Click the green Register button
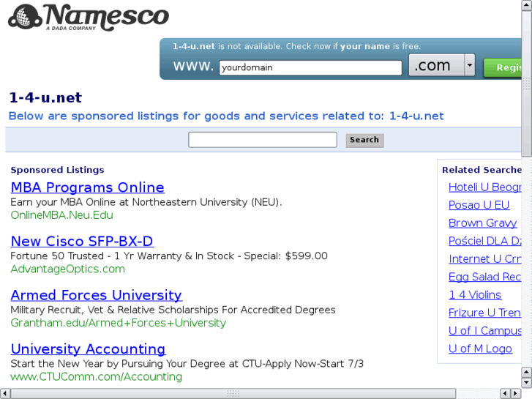 [x=503, y=67]
